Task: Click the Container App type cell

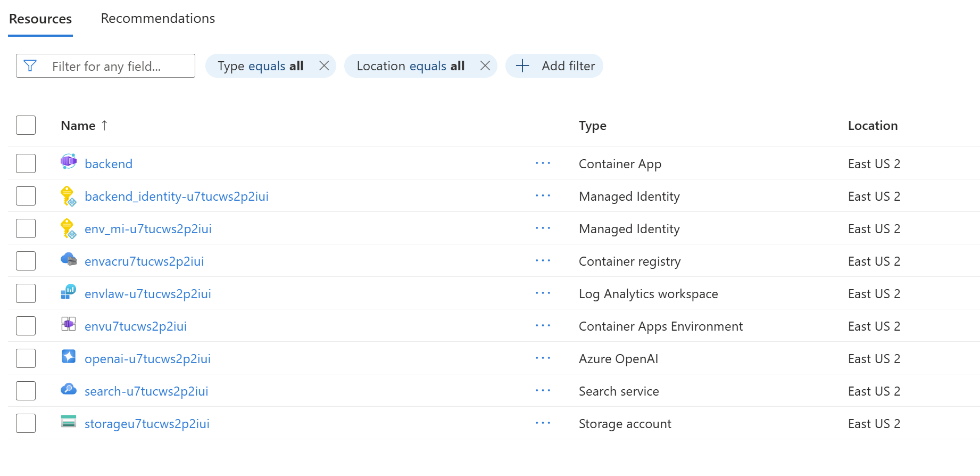Action: [x=620, y=164]
